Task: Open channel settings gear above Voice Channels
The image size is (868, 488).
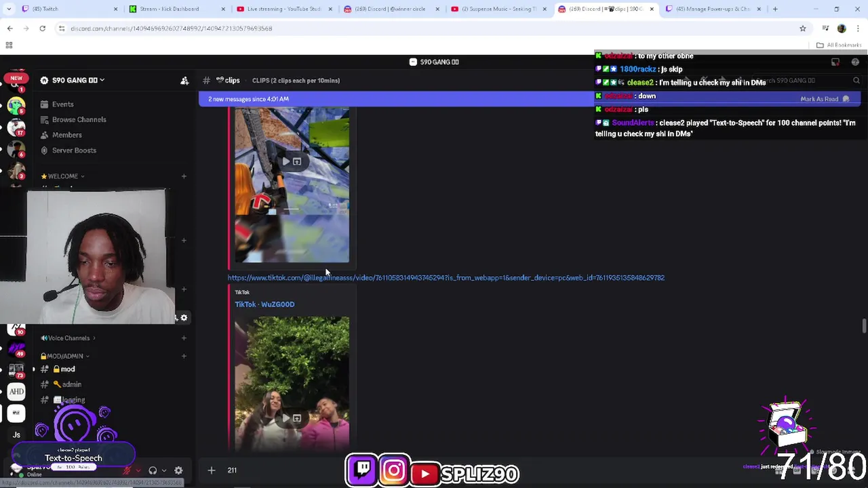Action: tap(184, 318)
